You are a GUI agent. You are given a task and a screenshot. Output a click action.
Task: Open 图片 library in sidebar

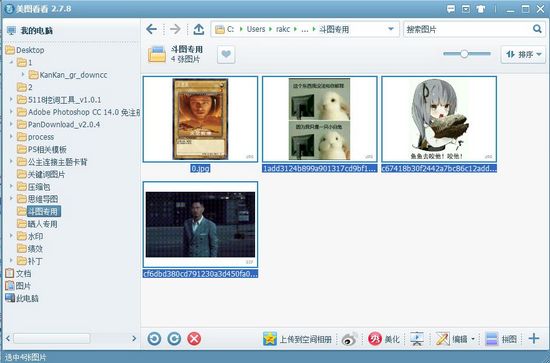[18, 286]
